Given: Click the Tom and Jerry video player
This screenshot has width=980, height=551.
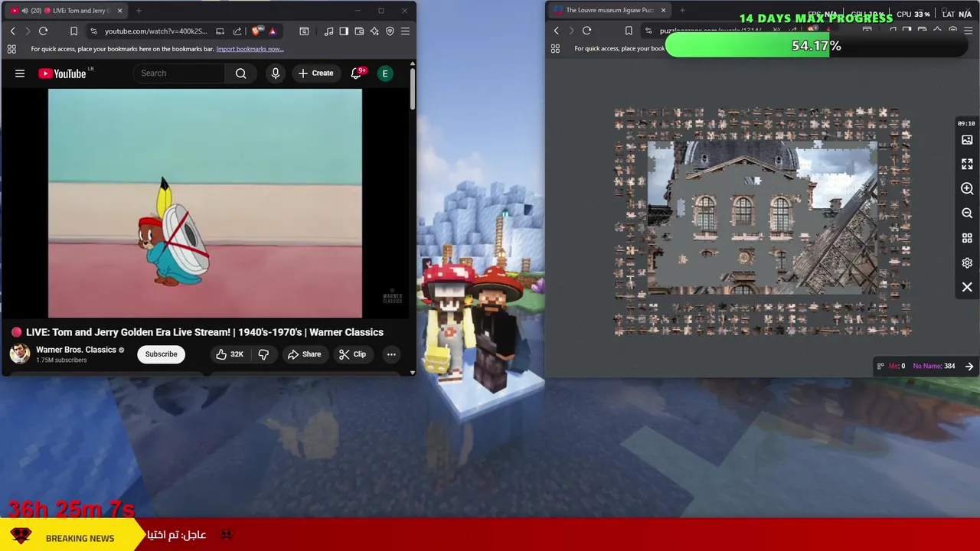Looking at the screenshot, I should pyautogui.click(x=205, y=203).
